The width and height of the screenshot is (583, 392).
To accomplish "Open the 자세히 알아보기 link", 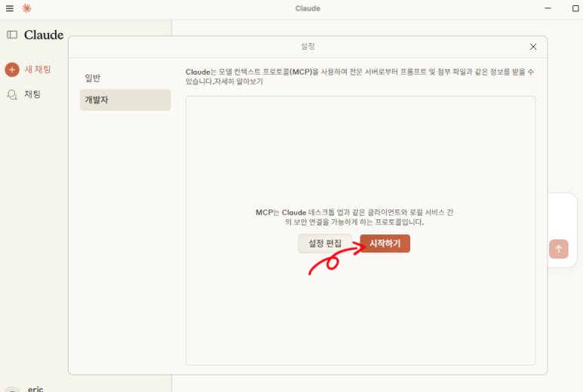I will [x=238, y=81].
